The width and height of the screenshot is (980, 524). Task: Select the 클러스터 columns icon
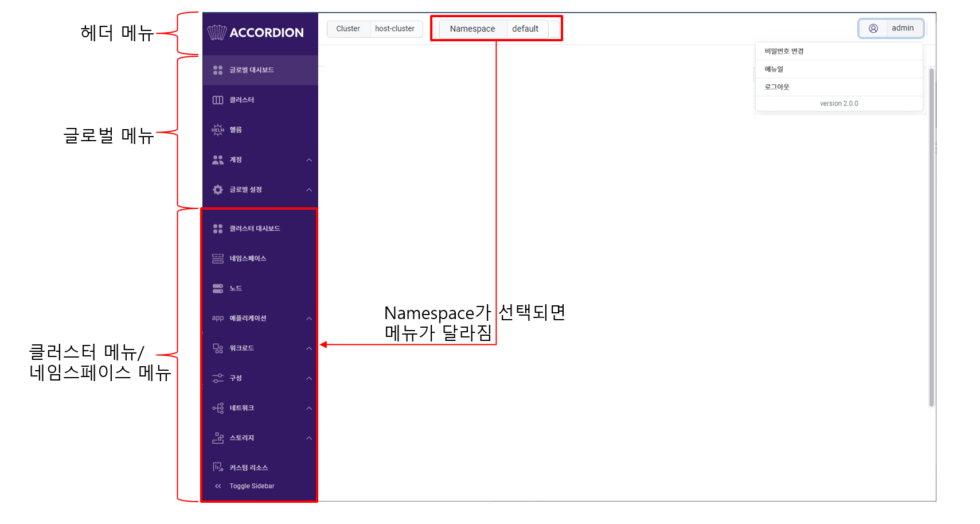click(218, 100)
